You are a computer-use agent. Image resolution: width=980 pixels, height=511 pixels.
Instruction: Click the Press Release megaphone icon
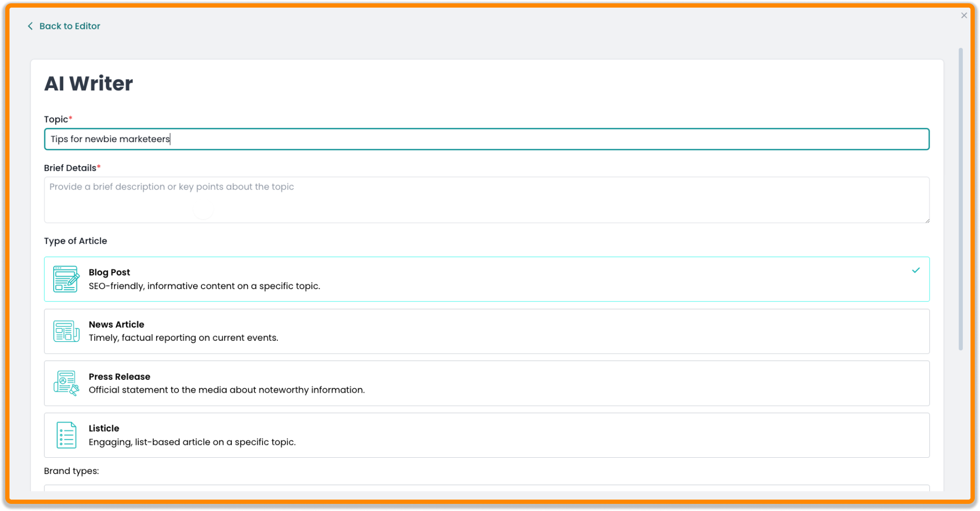[66, 383]
